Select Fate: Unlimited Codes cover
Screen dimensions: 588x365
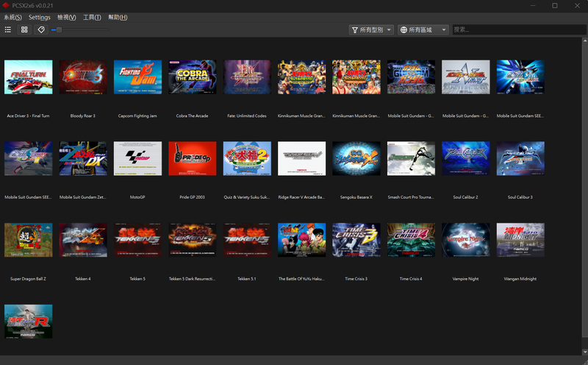[x=247, y=77]
